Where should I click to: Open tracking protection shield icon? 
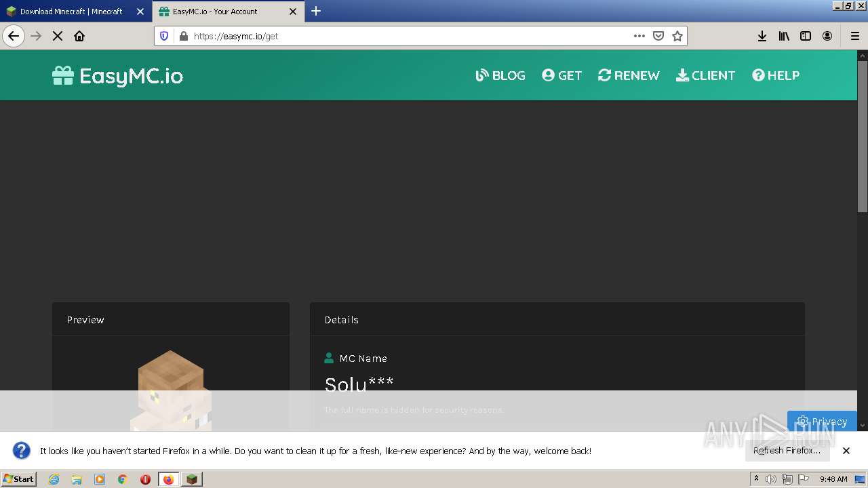coord(164,36)
